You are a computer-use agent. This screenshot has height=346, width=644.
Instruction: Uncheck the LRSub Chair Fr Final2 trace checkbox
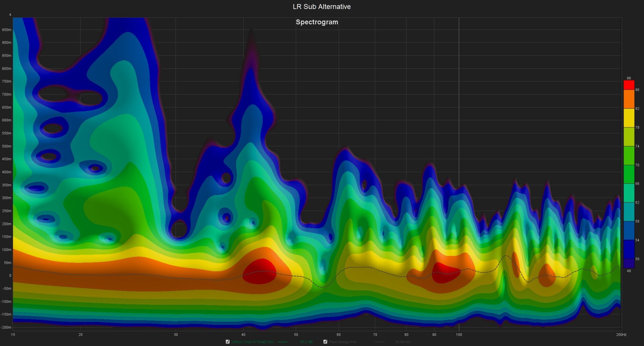[228, 342]
